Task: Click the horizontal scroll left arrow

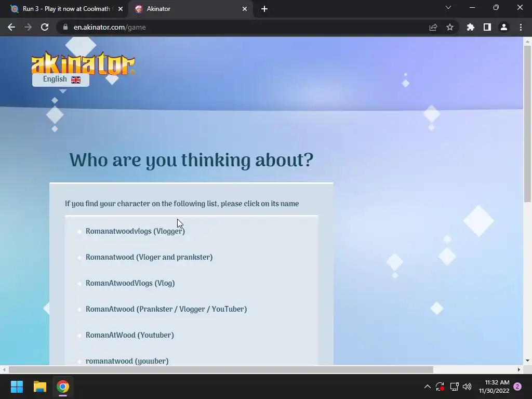Action: [x=4, y=369]
